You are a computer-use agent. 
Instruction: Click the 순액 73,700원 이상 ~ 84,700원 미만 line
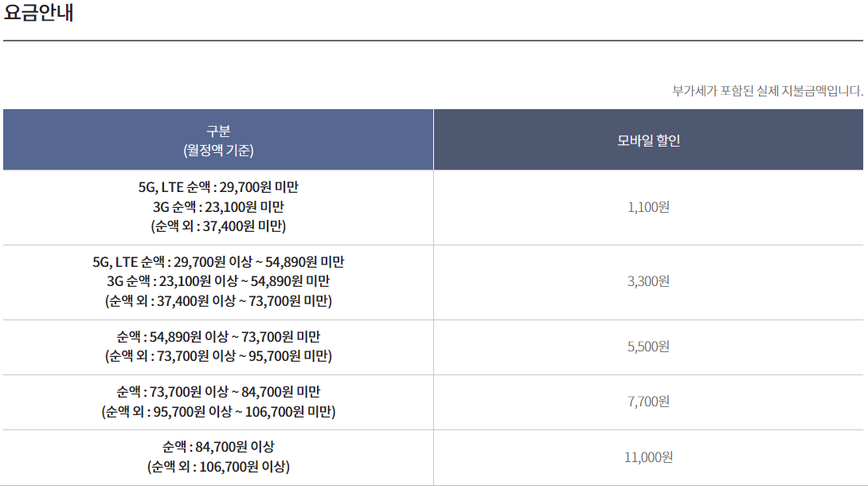coord(218,391)
